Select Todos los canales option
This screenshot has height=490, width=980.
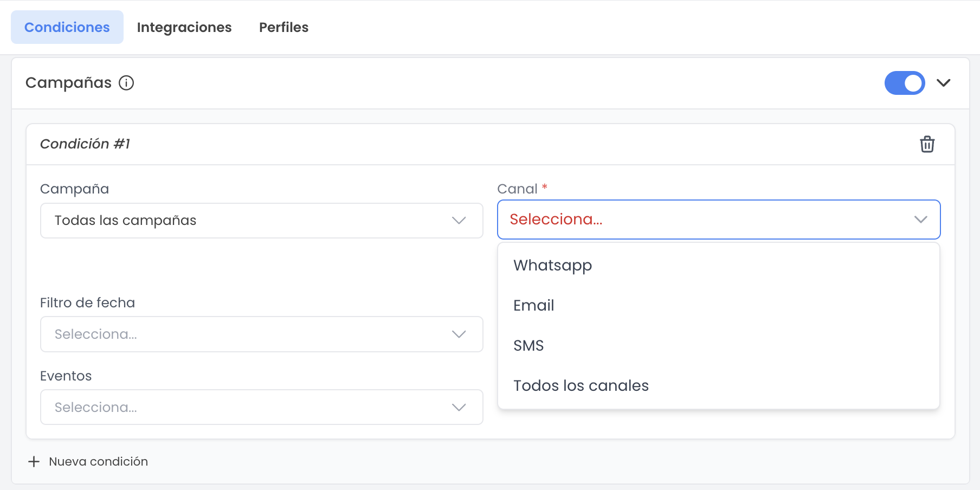click(581, 385)
